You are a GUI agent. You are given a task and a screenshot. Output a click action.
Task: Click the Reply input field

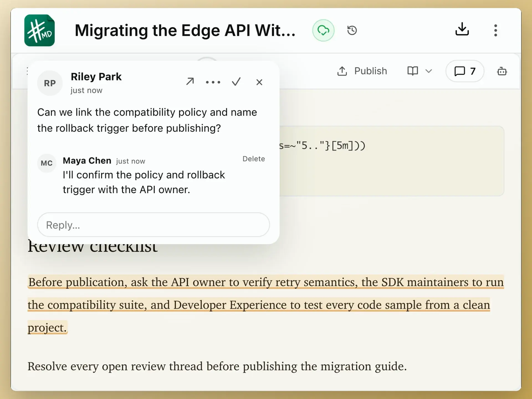(x=154, y=225)
